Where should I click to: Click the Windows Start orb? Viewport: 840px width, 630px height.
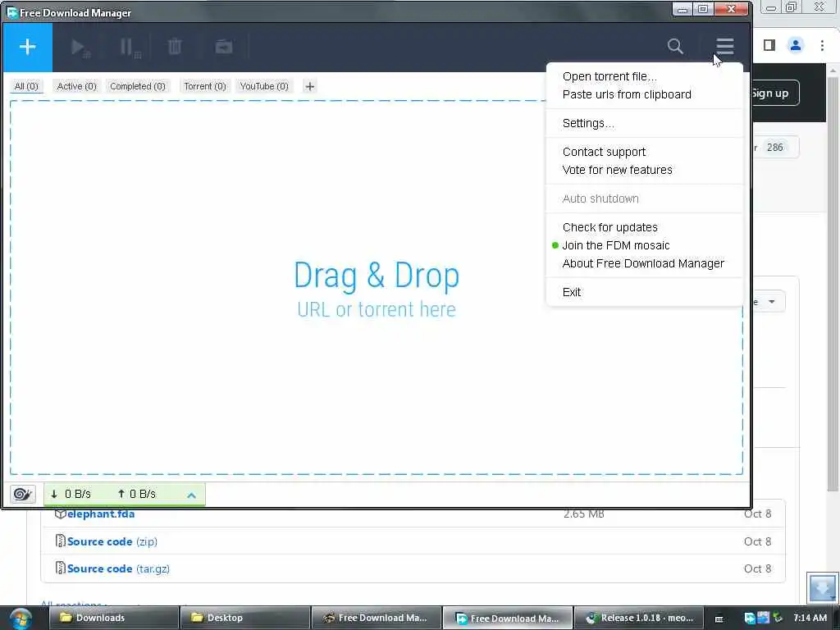(x=21, y=619)
